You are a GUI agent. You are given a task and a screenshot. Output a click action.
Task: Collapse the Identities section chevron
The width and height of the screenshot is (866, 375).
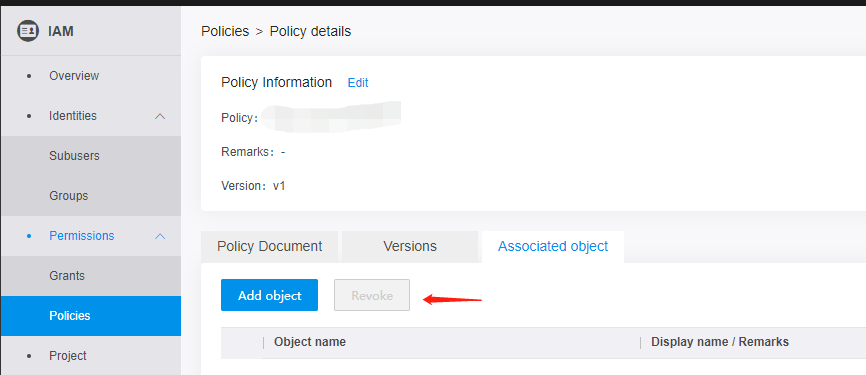[160, 116]
